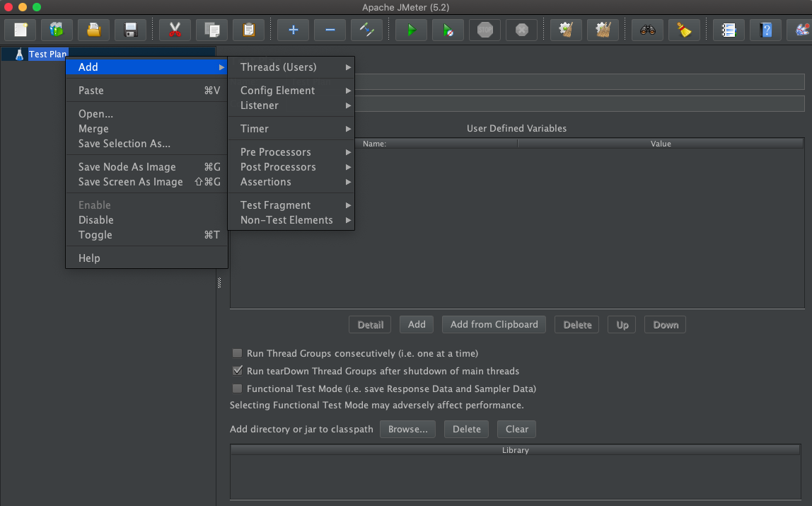Click the Reset Search broom icon
Screen dimensions: 812x506
coord(684,30)
